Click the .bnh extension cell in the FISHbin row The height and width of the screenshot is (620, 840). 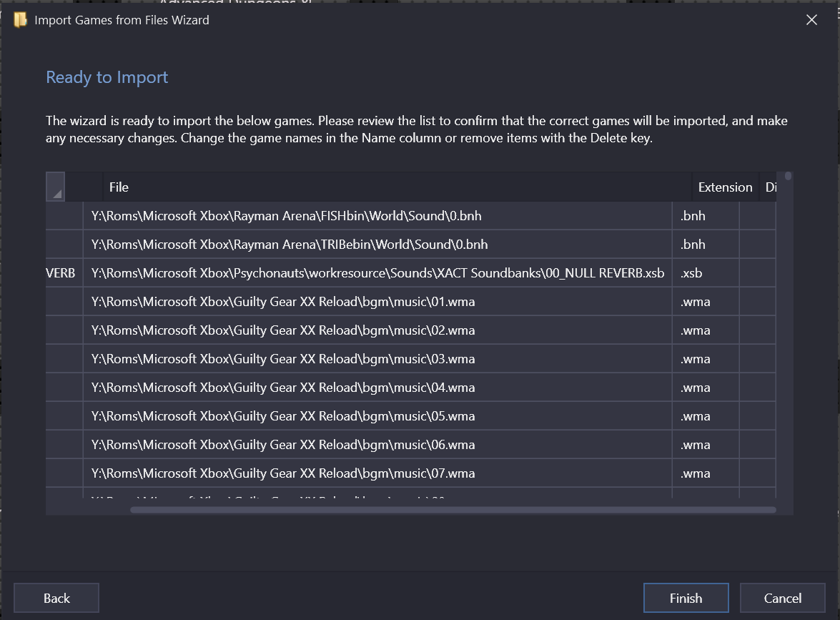pos(706,216)
